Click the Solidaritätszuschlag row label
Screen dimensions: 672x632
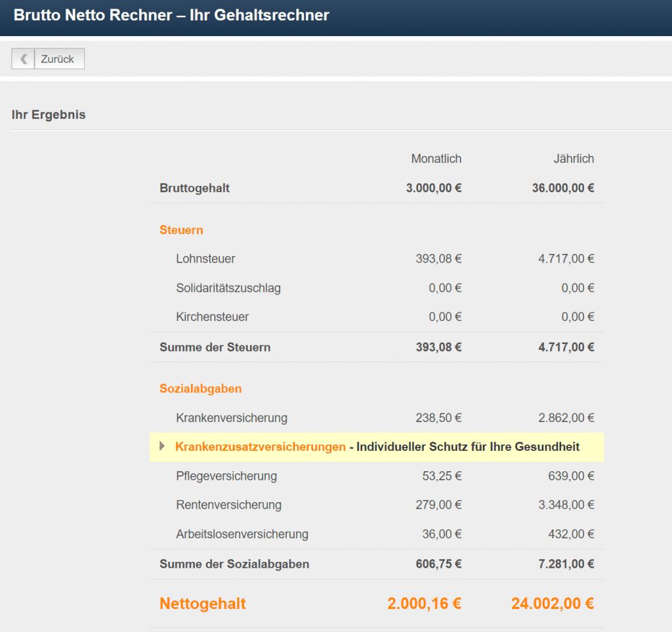click(x=228, y=288)
